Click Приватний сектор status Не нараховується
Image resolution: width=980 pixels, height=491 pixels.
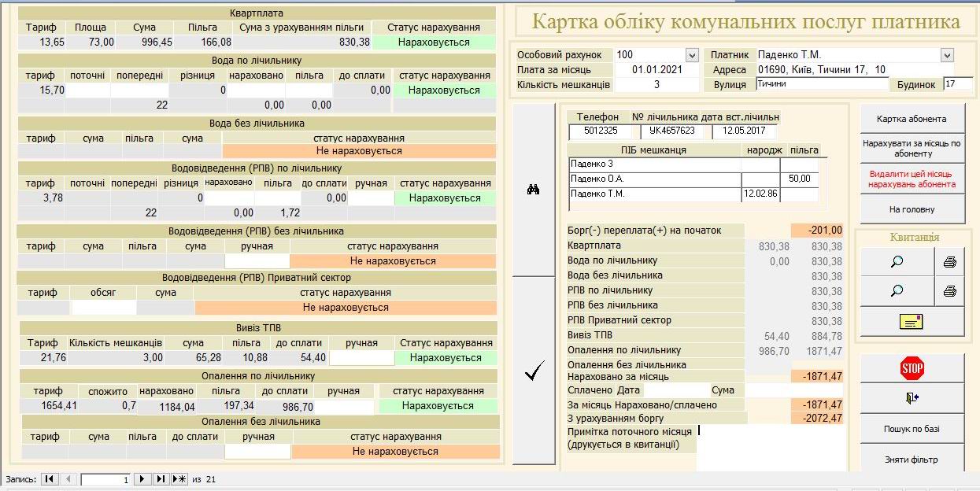[x=346, y=308]
